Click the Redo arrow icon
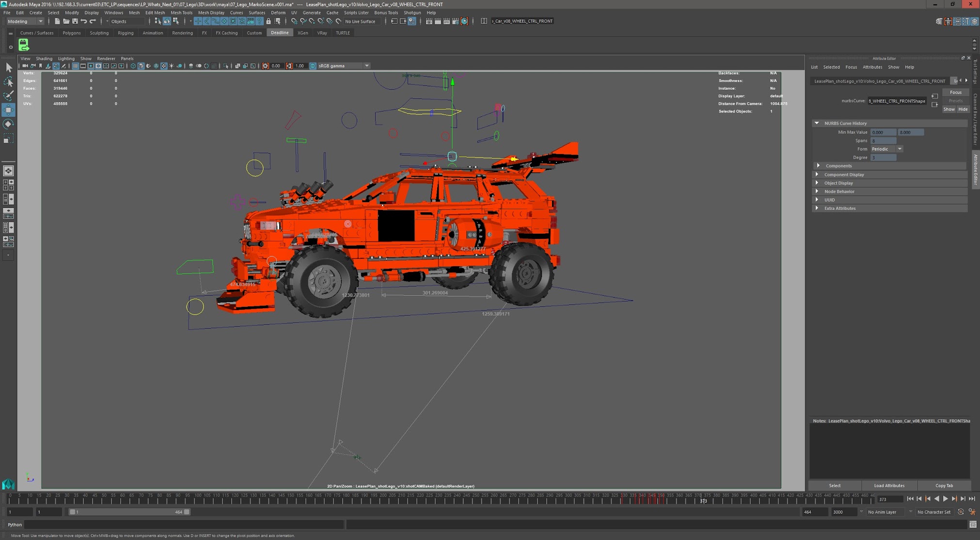Viewport: 980px width, 540px height. 93,21
